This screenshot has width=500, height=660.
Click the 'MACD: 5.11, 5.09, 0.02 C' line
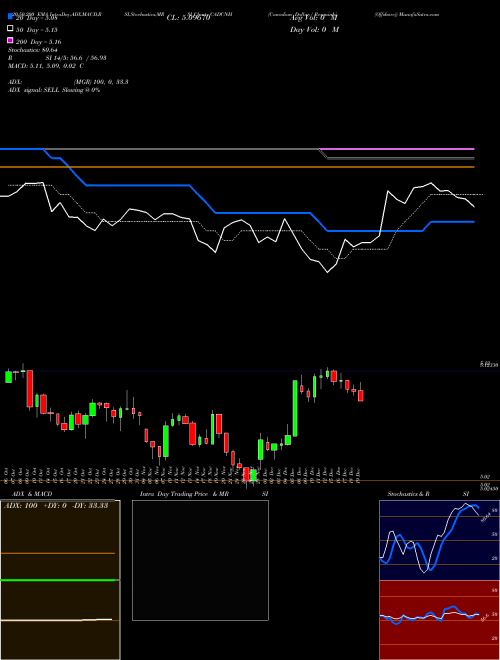coord(46,66)
